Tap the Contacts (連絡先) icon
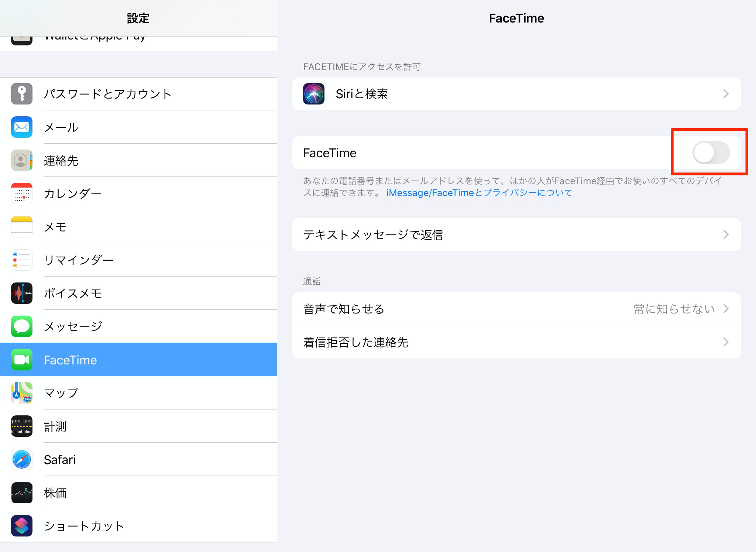This screenshot has height=552, width=756. click(x=22, y=160)
